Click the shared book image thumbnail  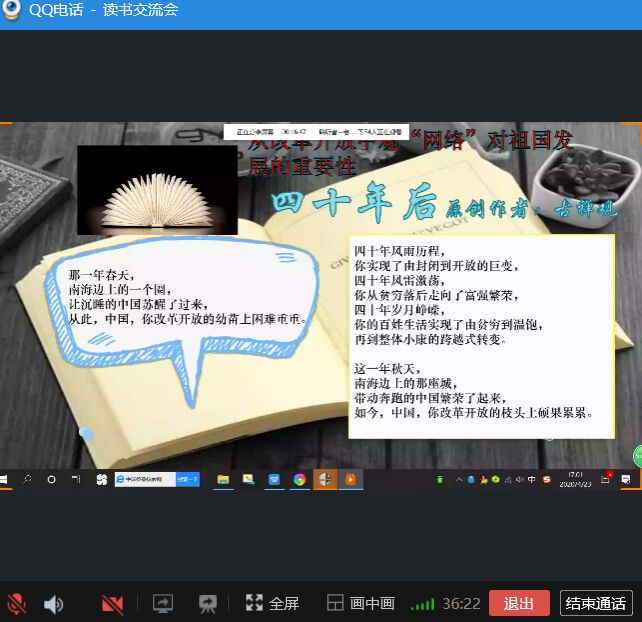157,190
